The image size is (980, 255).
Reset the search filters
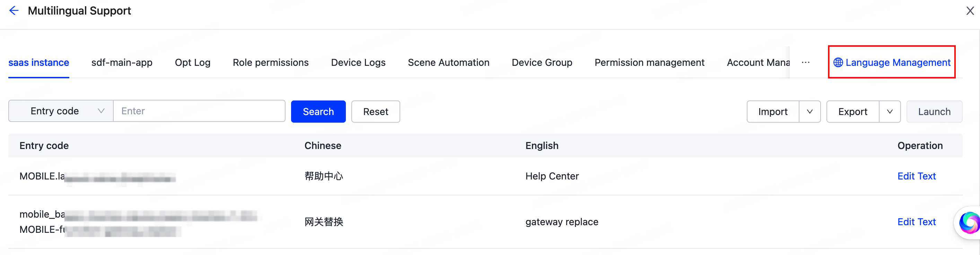click(x=376, y=112)
